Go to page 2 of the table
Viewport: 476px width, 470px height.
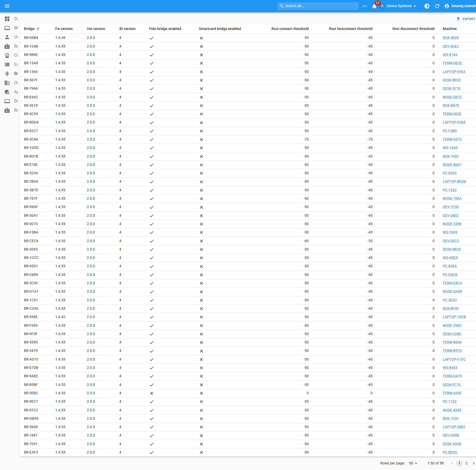(x=467, y=463)
